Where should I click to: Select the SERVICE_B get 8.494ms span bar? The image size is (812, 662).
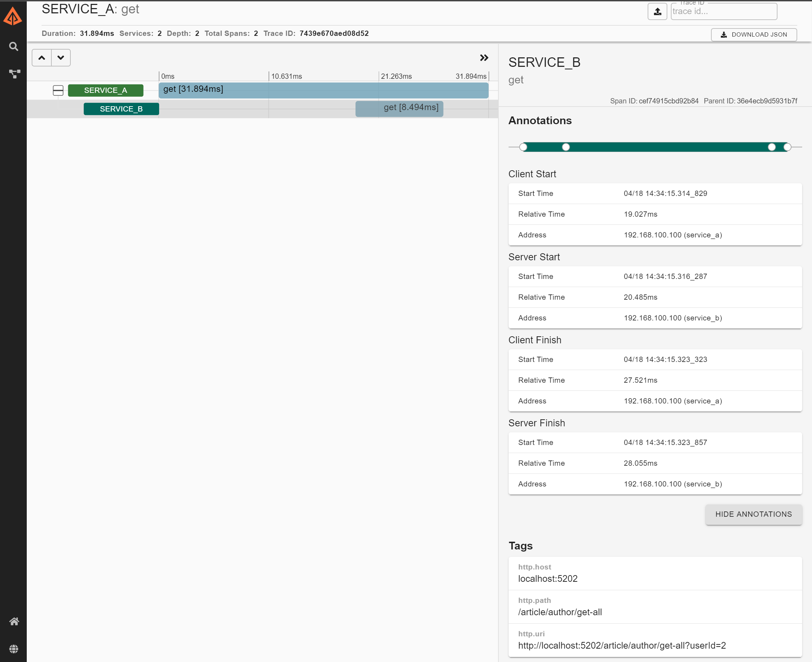(x=399, y=109)
